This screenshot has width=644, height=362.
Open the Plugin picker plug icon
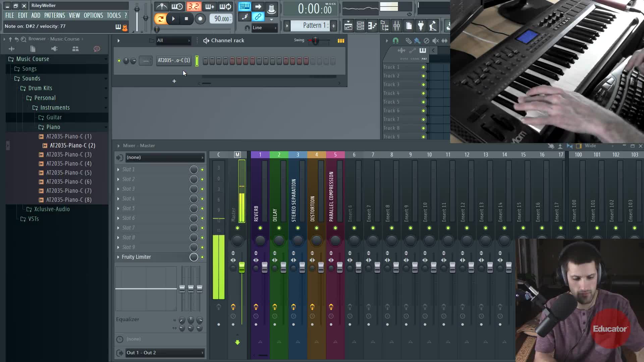click(421, 26)
